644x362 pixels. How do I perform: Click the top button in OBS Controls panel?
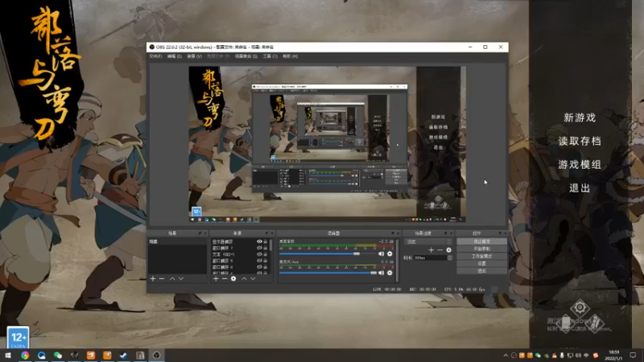(481, 241)
